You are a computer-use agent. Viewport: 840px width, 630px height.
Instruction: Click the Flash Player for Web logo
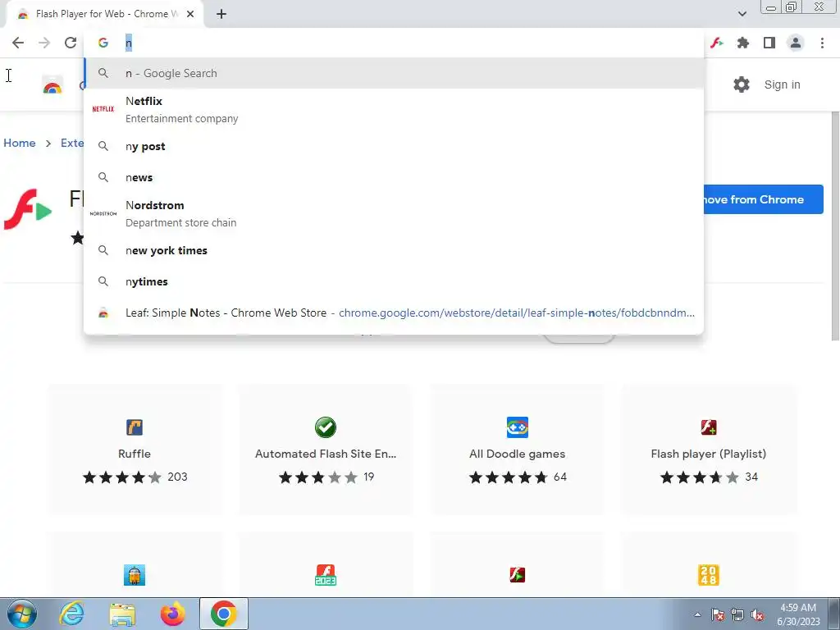[x=27, y=209]
